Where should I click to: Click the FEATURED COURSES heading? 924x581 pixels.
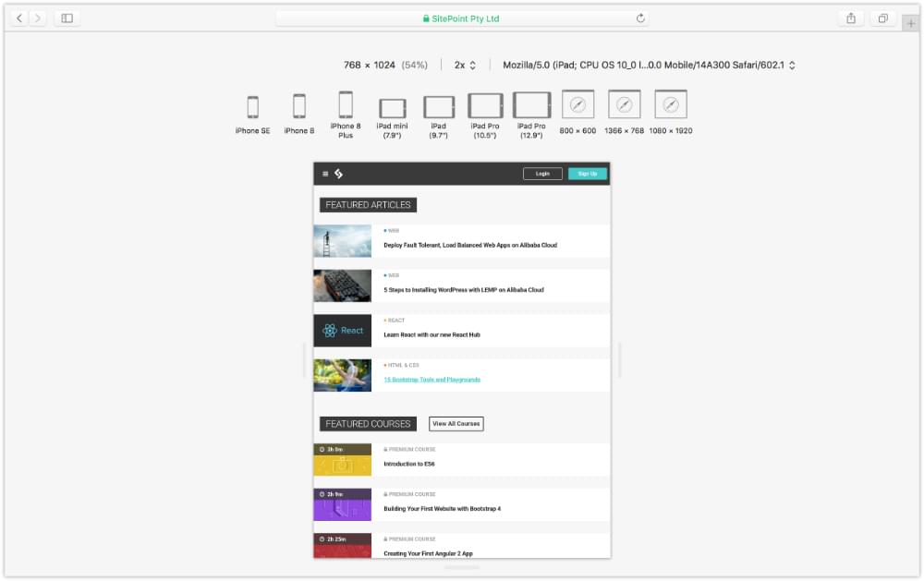tap(369, 424)
